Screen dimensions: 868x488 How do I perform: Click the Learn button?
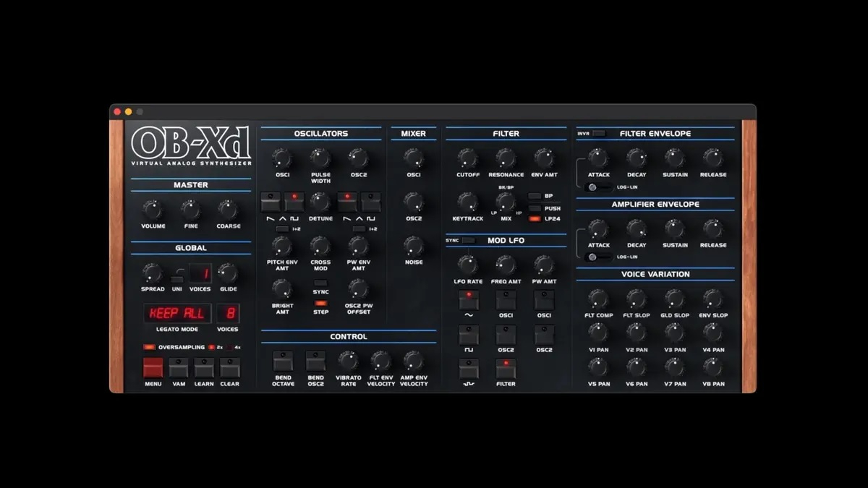coord(204,367)
